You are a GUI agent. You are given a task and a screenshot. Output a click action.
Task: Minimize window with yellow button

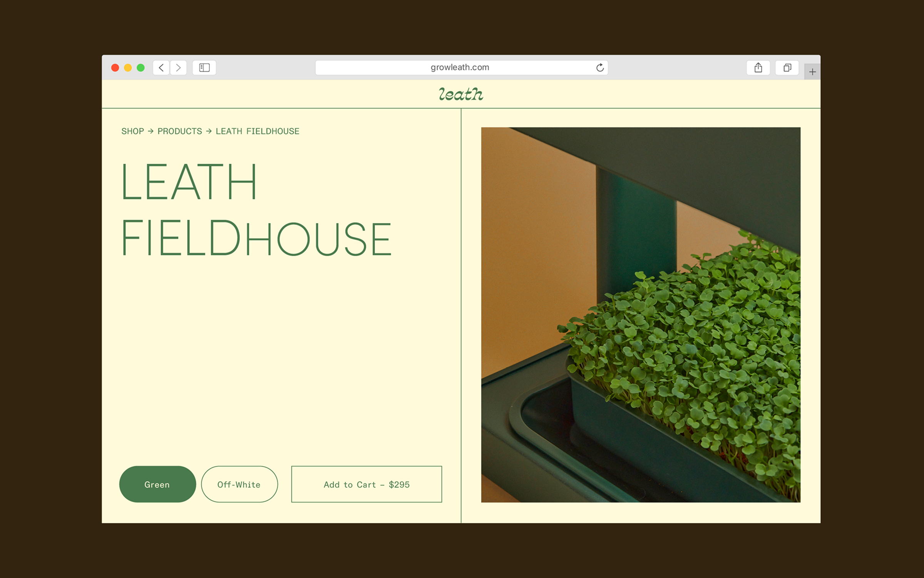tap(128, 68)
